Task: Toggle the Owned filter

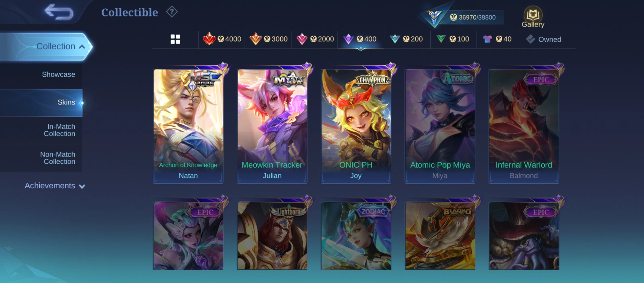Action: pyautogui.click(x=543, y=39)
